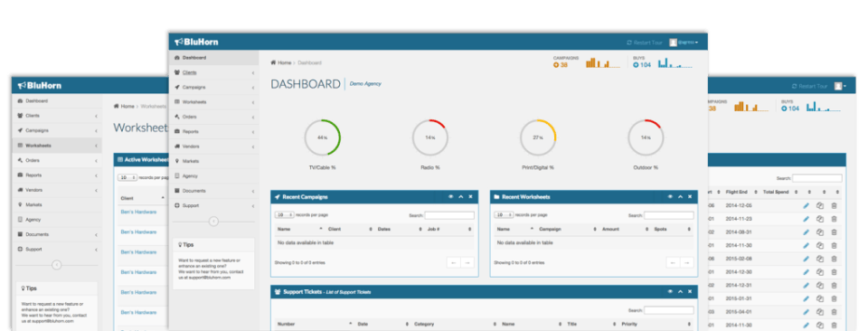Toggle the eye icon on Recent Campaigns panel

tap(450, 196)
